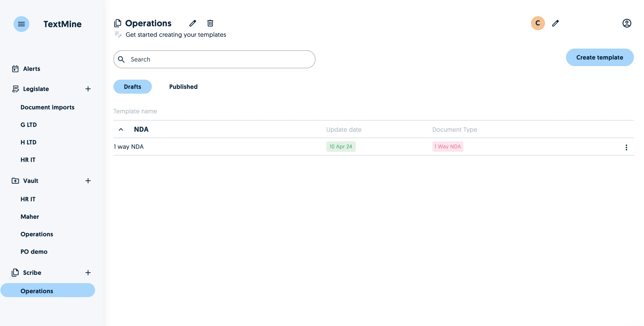Add a new Scribe item with plus
This screenshot has height=326, width=644.
[x=88, y=273]
